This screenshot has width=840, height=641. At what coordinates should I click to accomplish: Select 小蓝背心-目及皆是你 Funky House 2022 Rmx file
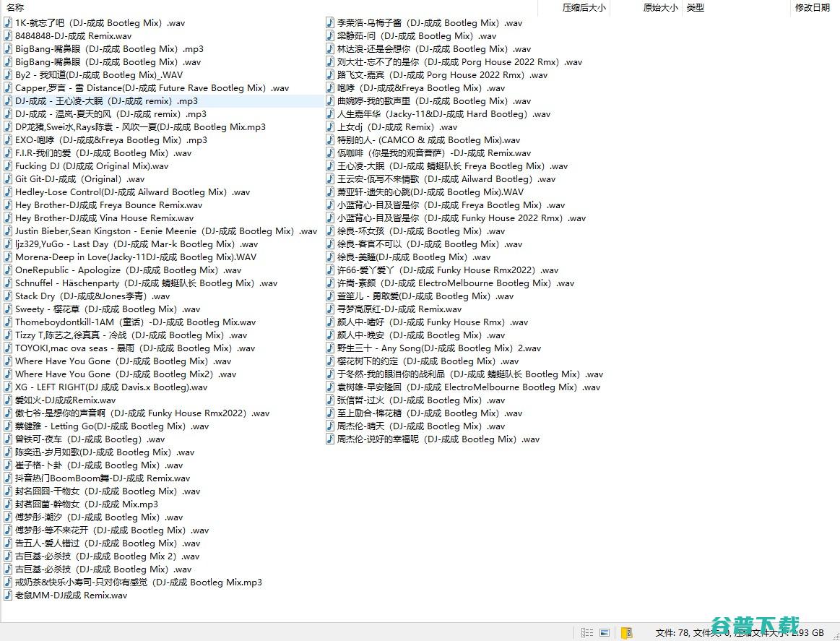pyautogui.click(x=462, y=218)
